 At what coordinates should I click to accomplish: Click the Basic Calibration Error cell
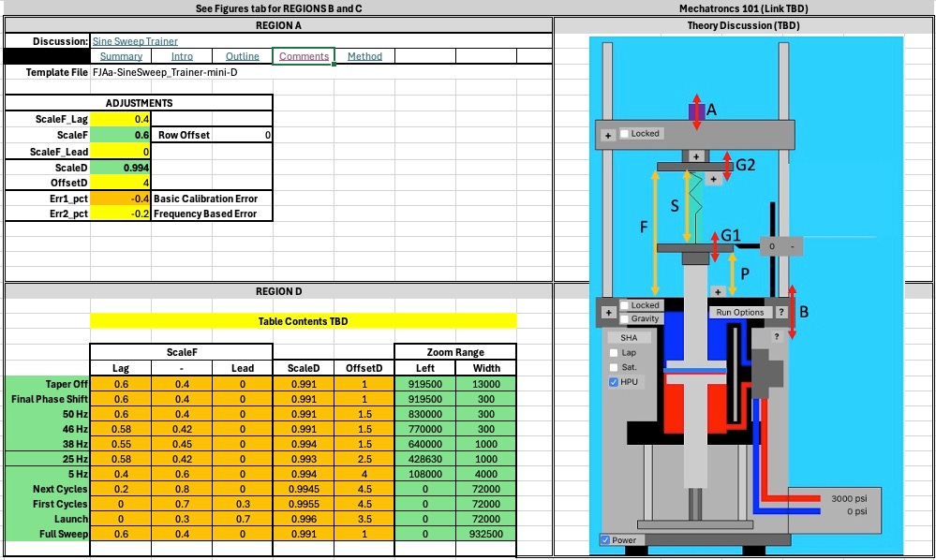click(212, 199)
